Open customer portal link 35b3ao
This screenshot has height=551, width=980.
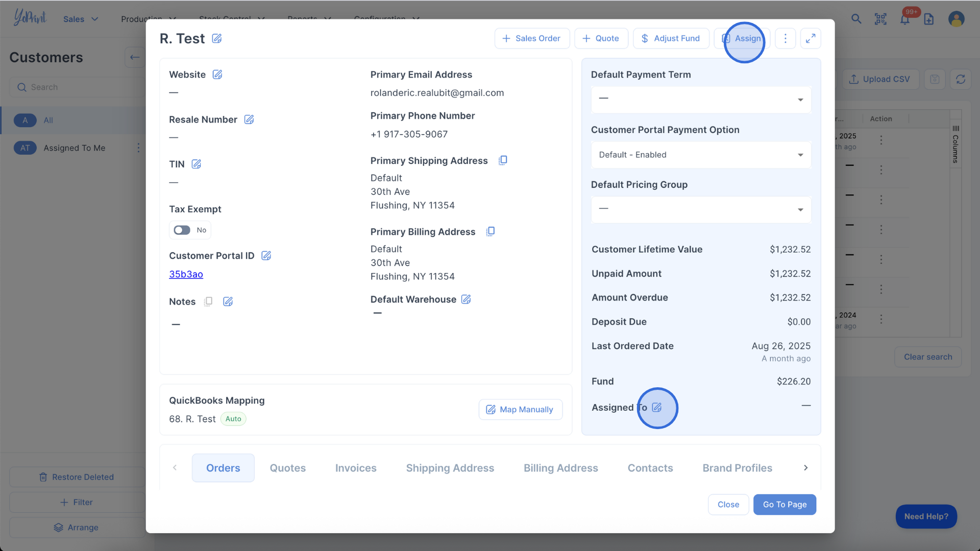(x=186, y=274)
